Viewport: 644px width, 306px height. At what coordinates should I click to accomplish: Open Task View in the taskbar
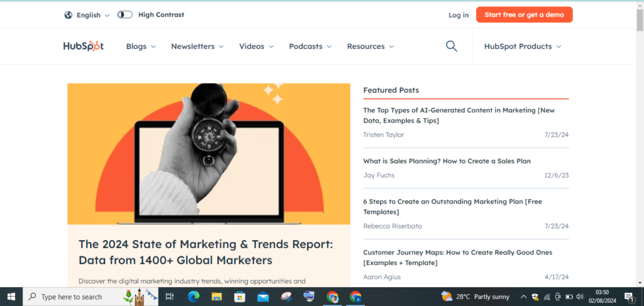point(169,297)
